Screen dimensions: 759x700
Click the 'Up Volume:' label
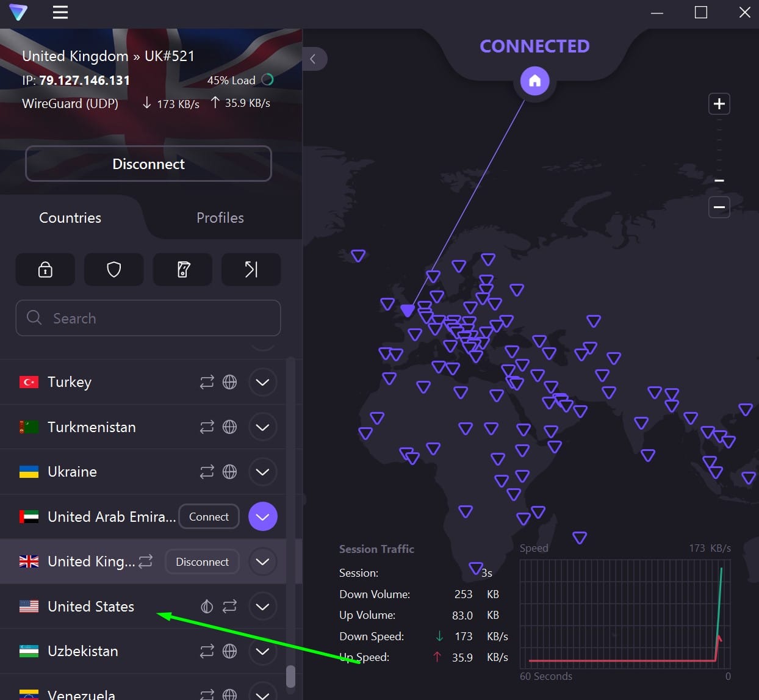click(367, 615)
